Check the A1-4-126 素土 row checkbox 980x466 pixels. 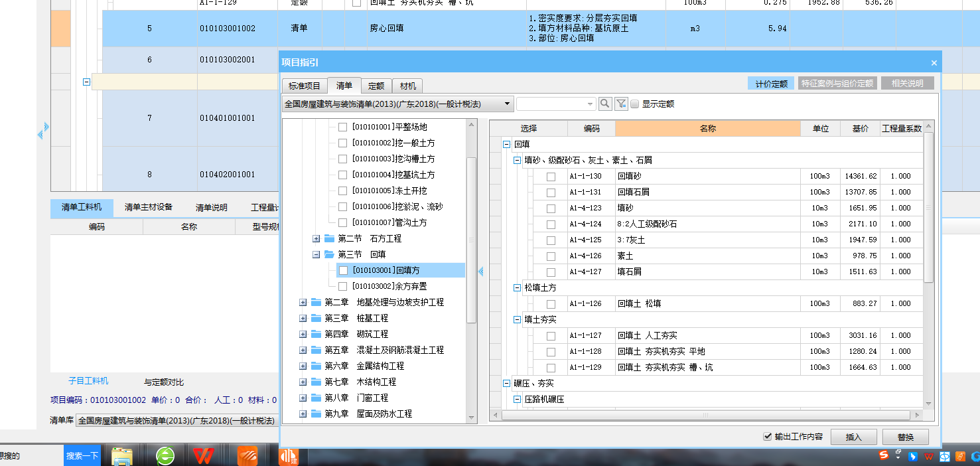coord(551,256)
